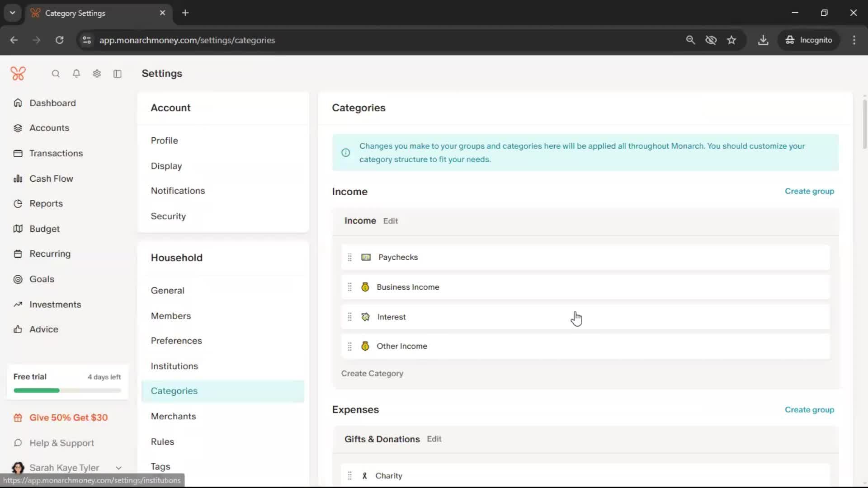Click the gift icon for Give 50%

pos(18,418)
